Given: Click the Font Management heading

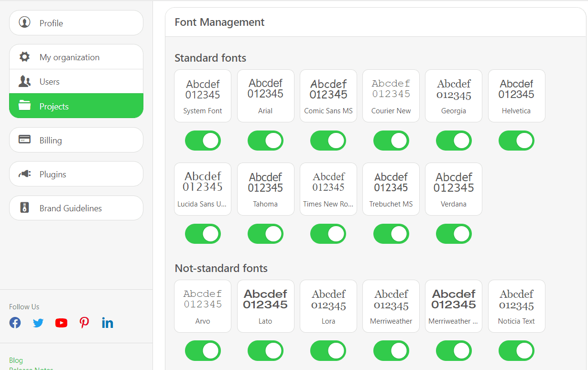Looking at the screenshot, I should point(219,22).
